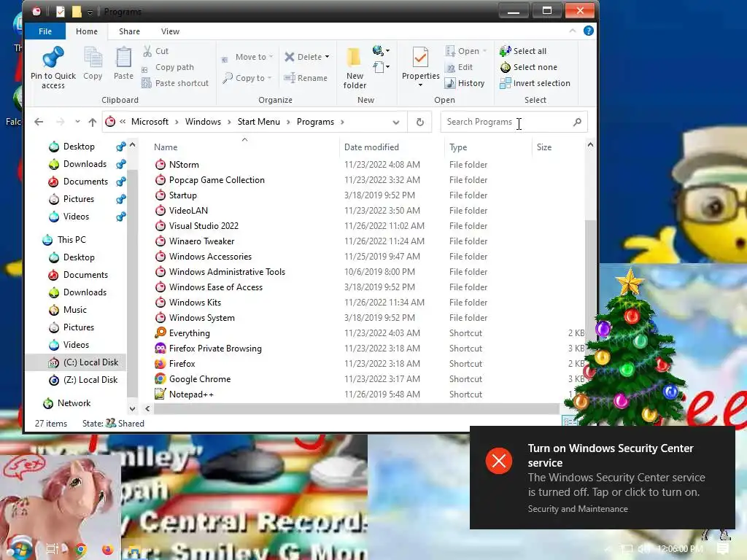The height and width of the screenshot is (560, 747).
Task: Sort by Type column header
Action: click(458, 147)
